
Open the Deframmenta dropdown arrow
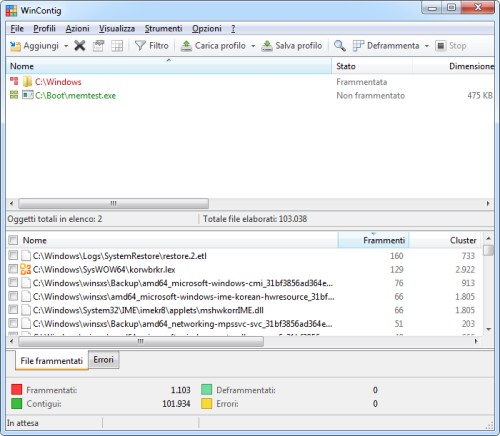pyautogui.click(x=427, y=46)
